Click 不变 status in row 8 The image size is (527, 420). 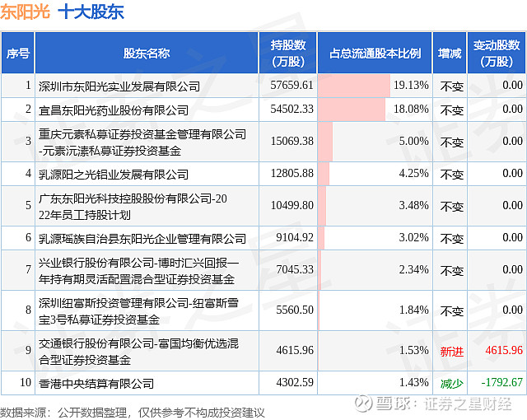[452, 311]
